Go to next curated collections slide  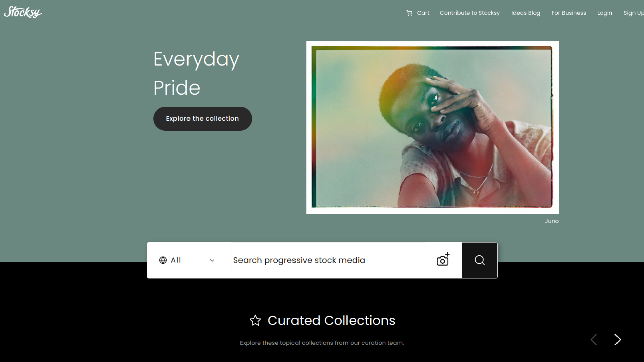(x=618, y=340)
